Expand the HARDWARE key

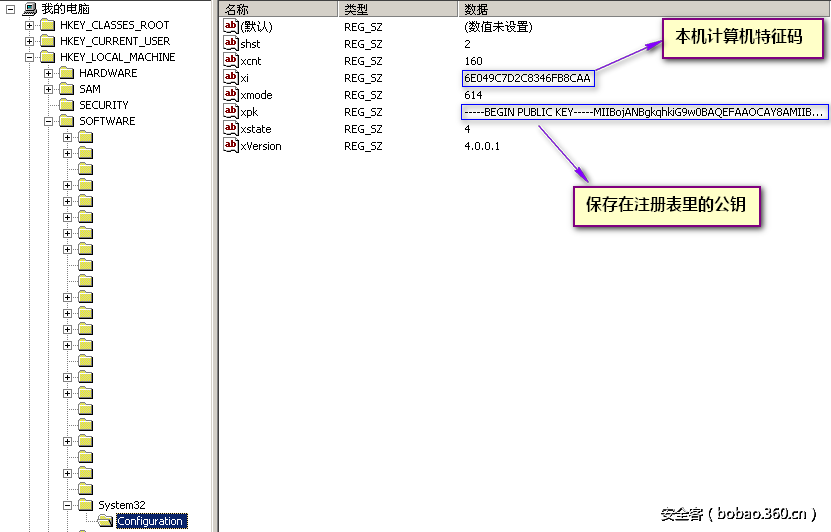48,73
